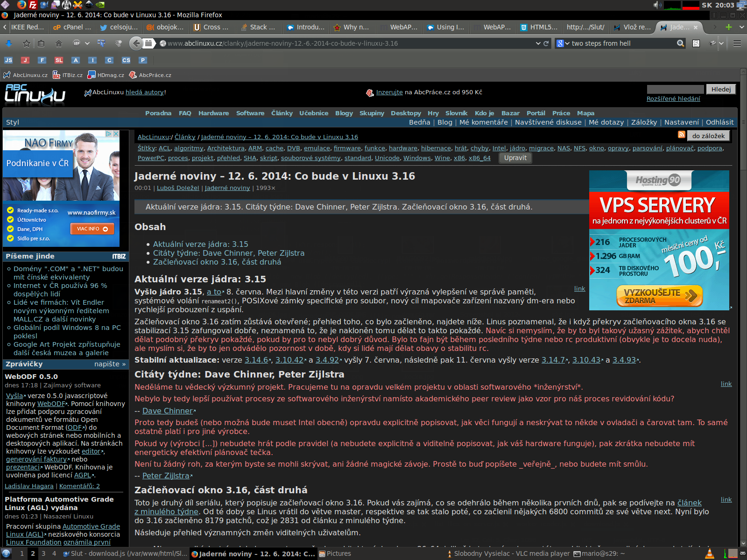Open the HDmag.cz bookmark
The width and height of the screenshot is (747, 560).
pyautogui.click(x=106, y=75)
